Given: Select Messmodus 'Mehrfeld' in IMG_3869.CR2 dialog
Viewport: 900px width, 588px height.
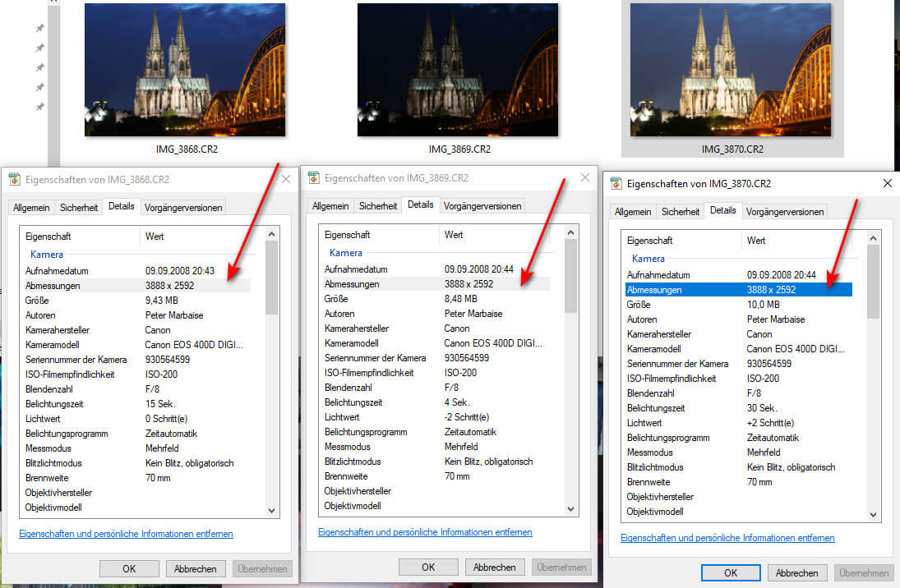Looking at the screenshot, I should 461,446.
